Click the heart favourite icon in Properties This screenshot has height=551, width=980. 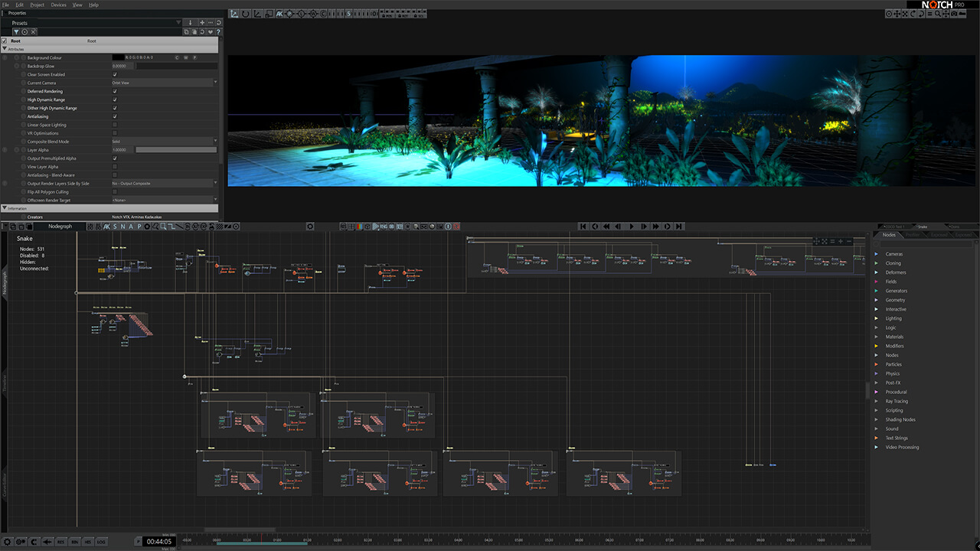210,31
